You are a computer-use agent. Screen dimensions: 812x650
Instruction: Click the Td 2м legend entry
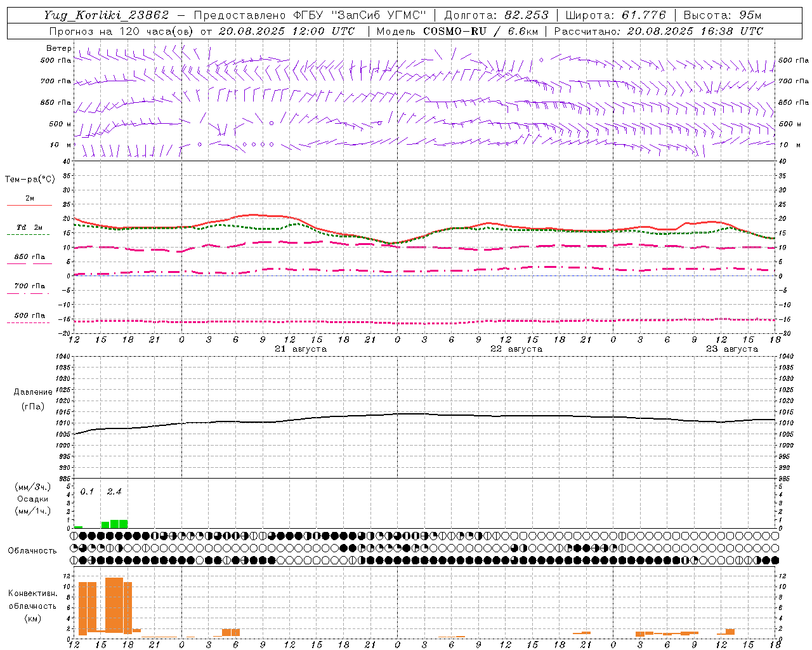coord(29,227)
